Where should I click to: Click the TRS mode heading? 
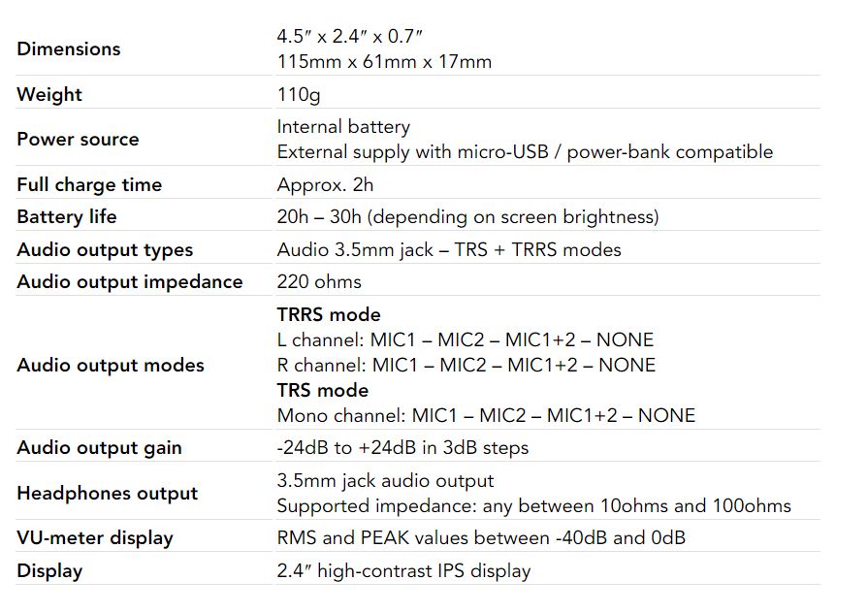323,390
